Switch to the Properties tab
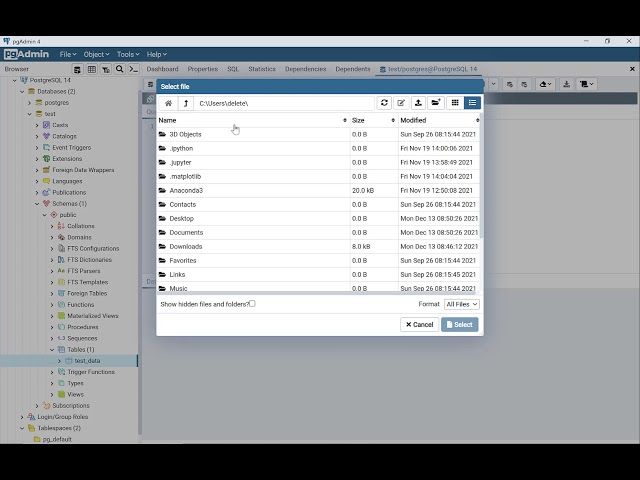The width and height of the screenshot is (640, 480). point(203,69)
